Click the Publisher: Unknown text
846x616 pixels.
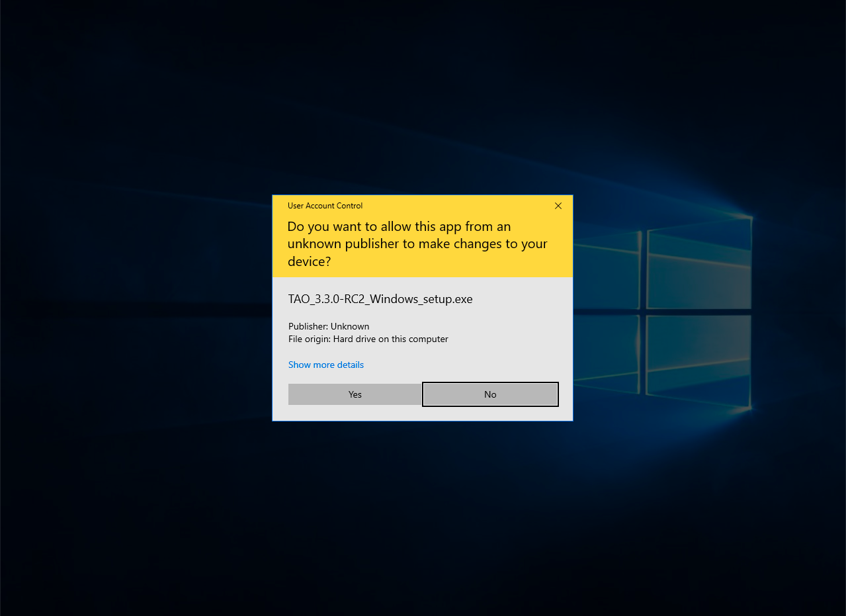coord(329,326)
